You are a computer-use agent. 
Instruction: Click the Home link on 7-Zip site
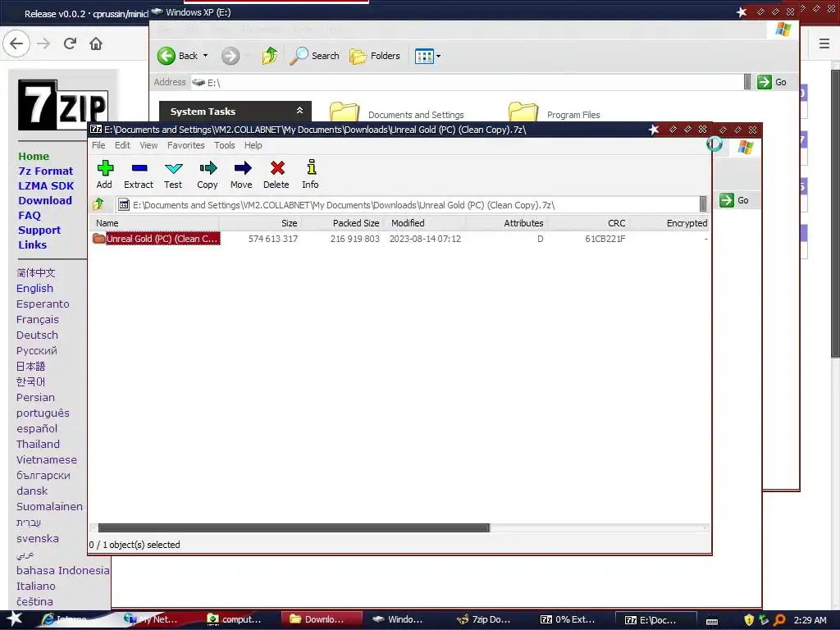point(34,157)
